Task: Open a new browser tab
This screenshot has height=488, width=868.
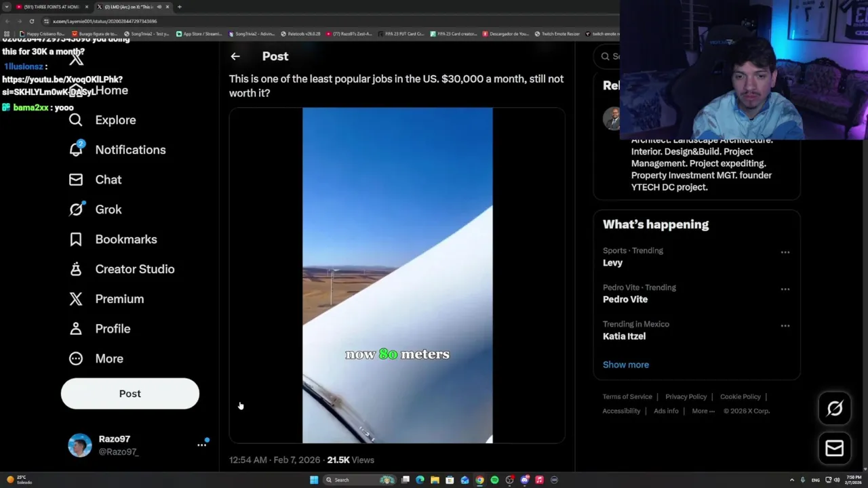Action: tap(179, 7)
